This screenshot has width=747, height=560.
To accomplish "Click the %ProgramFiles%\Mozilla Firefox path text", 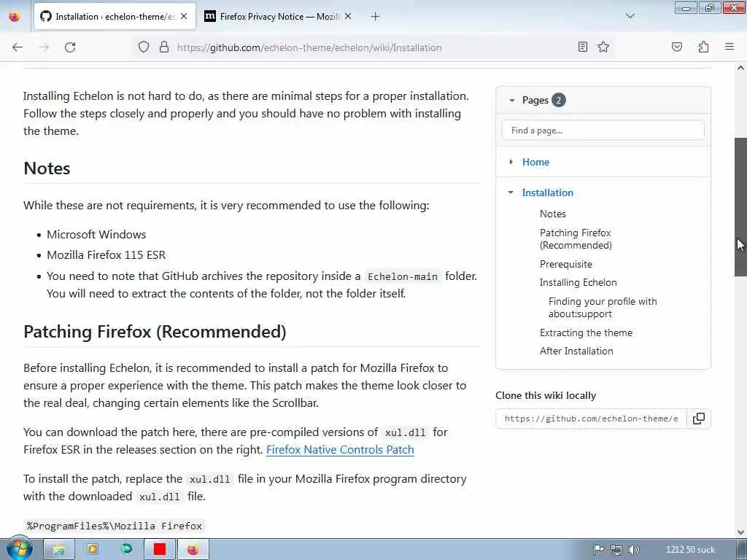I will click(115, 526).
